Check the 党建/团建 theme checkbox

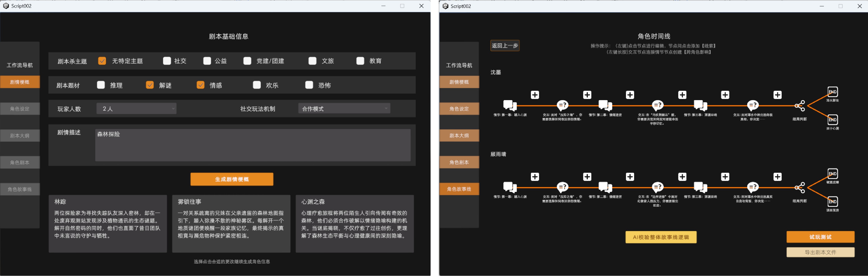247,61
